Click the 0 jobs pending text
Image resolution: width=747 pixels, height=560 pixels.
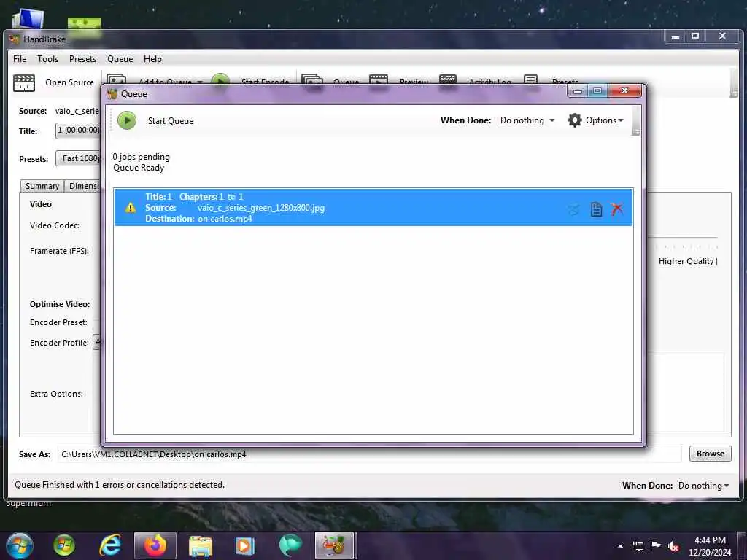click(x=141, y=157)
